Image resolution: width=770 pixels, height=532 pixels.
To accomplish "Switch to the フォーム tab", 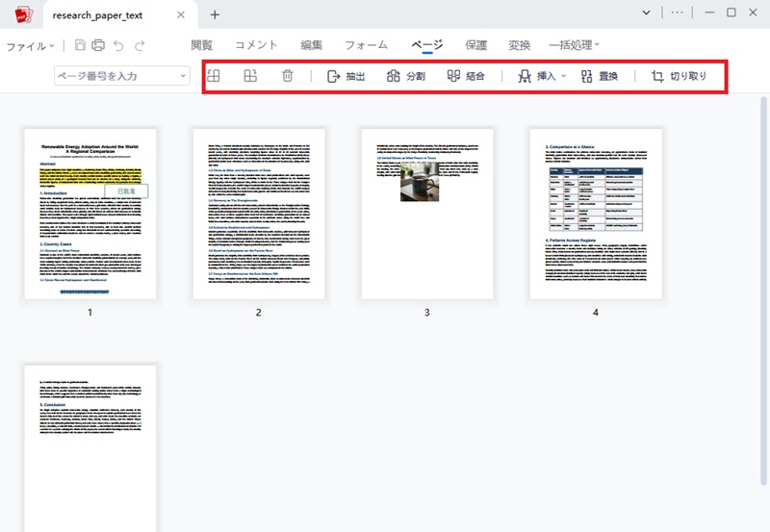I will (366, 45).
